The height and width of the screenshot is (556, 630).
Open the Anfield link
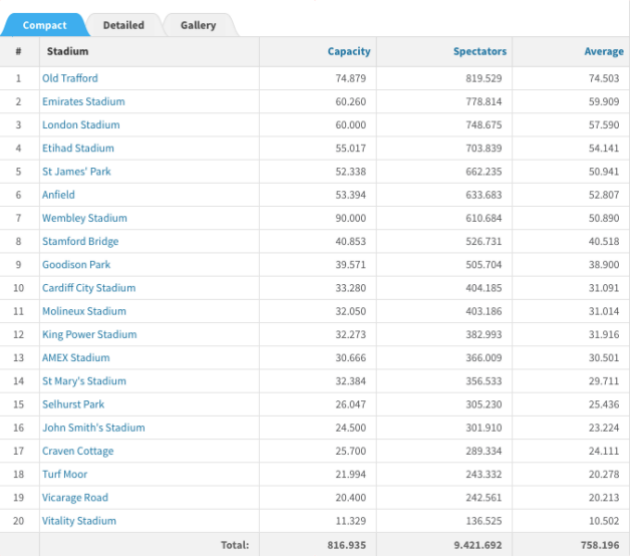pos(58,195)
